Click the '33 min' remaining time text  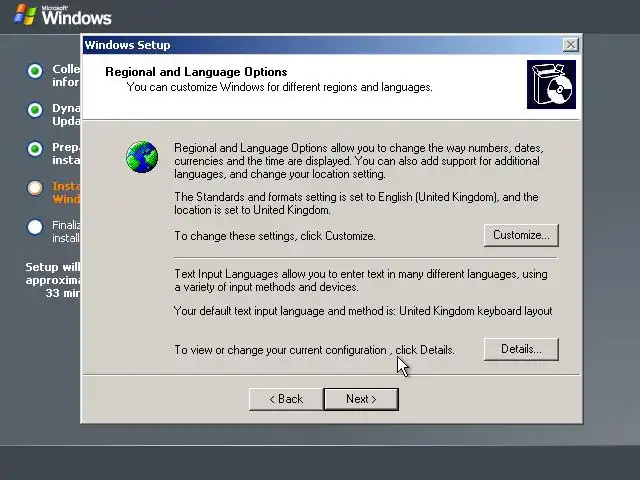[63, 293]
